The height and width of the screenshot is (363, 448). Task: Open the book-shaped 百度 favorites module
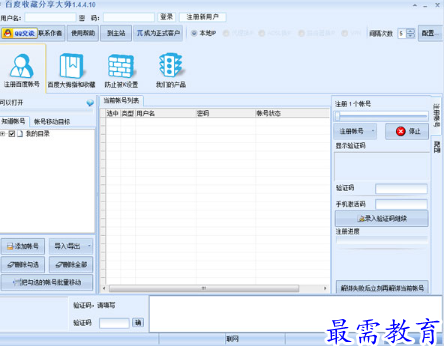[x=71, y=70]
